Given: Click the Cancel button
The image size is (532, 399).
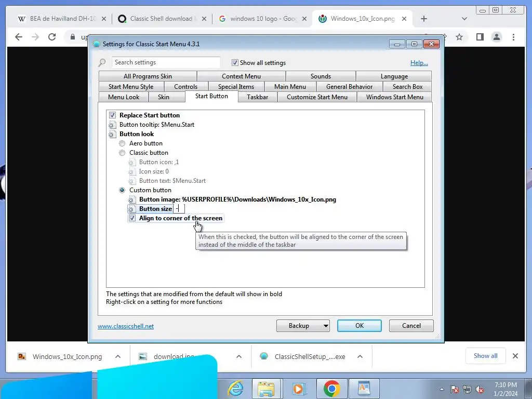Looking at the screenshot, I should pos(411,326).
